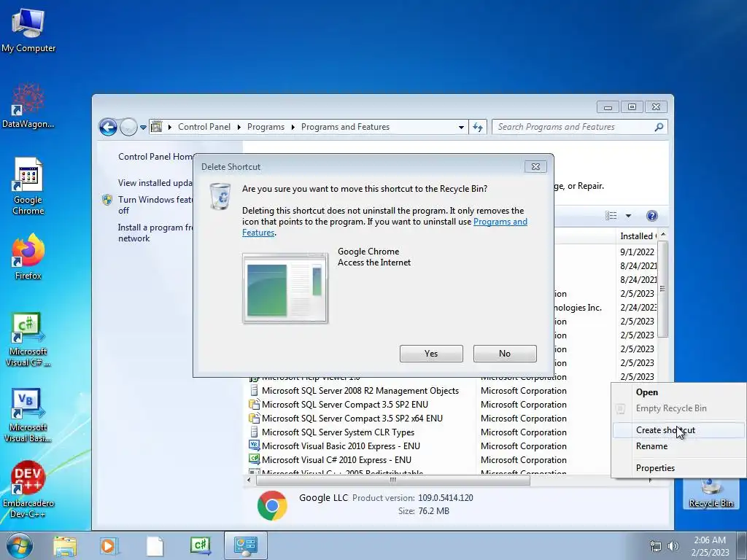Open View installed updates link
The width and height of the screenshot is (747, 560).
coord(155,183)
